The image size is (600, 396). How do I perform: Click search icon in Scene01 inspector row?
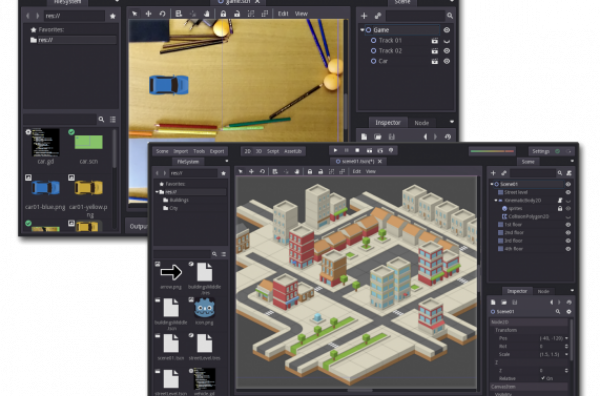click(558, 311)
